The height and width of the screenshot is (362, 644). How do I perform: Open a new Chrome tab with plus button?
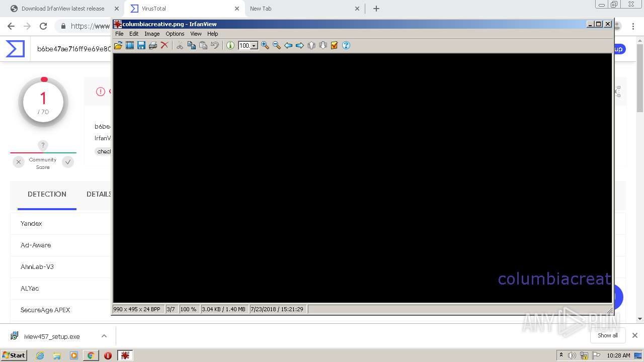tap(376, 9)
